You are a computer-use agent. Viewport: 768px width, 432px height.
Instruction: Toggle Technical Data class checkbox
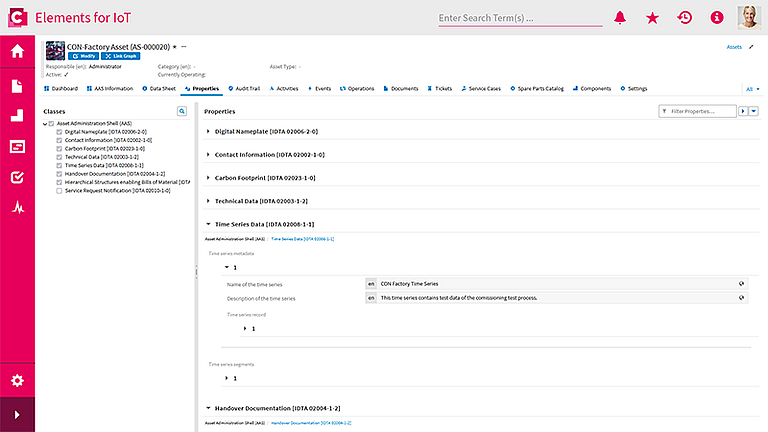point(59,157)
